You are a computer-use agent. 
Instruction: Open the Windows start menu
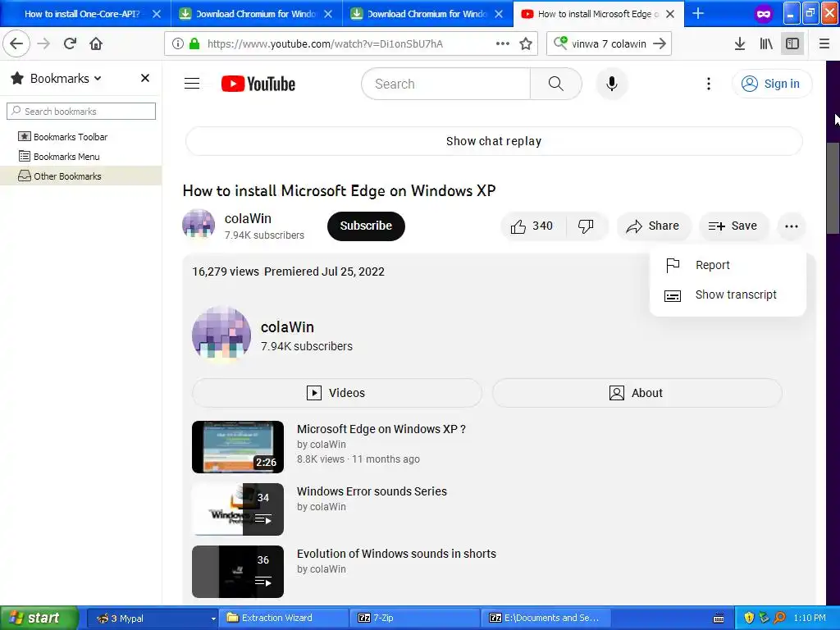[x=39, y=619]
